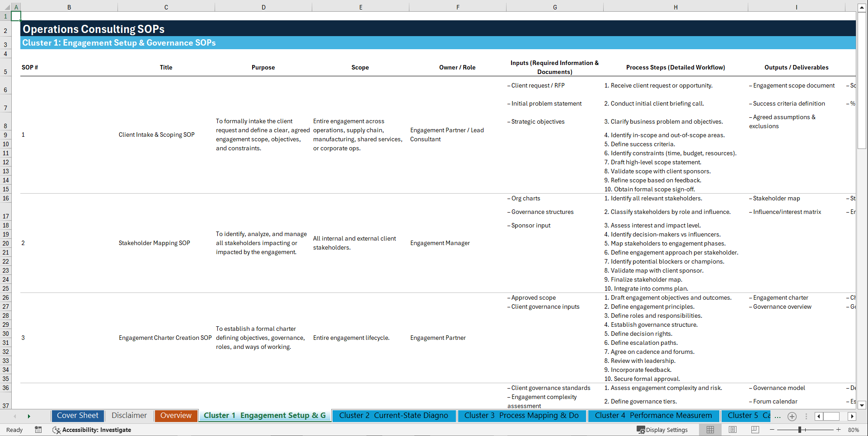
Task: Open the Cluster 2 Current-State Diagno sheet
Action: click(394, 416)
